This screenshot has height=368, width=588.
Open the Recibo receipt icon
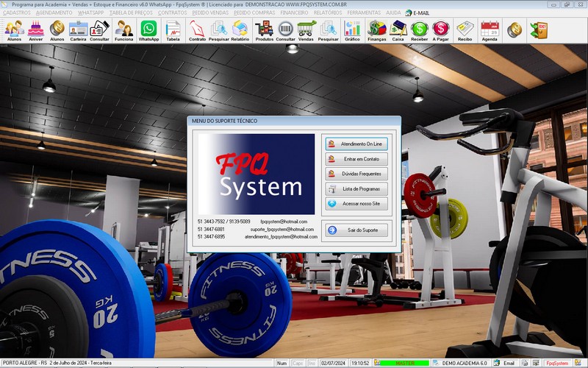tap(465, 30)
